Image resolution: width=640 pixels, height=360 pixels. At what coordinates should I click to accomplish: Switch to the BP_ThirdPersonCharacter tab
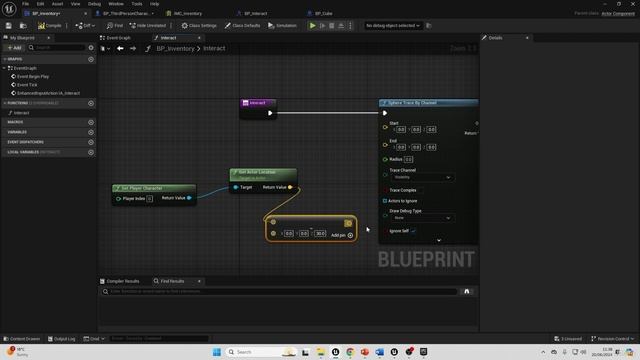coord(125,13)
